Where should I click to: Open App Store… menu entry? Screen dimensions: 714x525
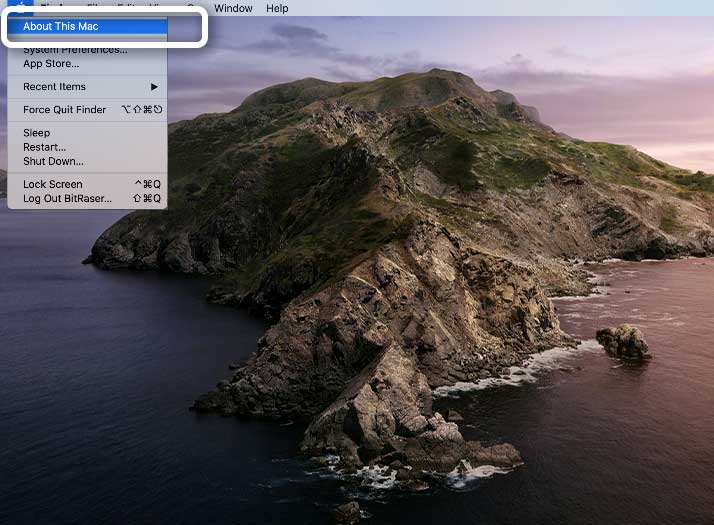pyautogui.click(x=87, y=64)
